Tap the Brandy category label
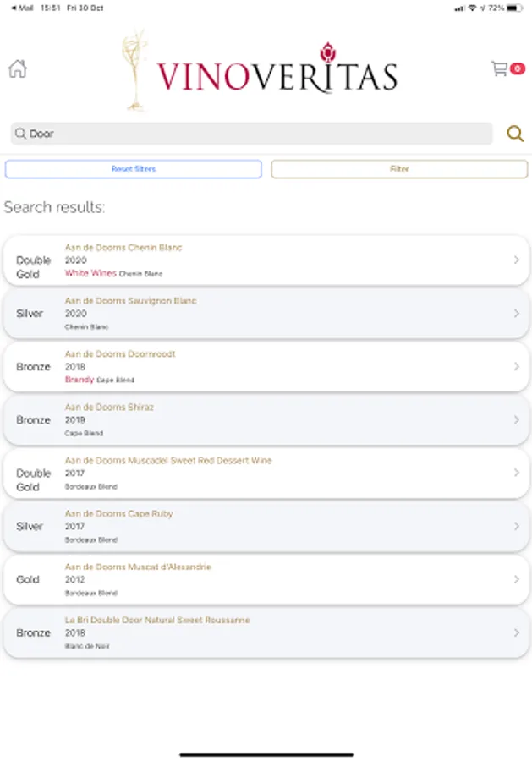The height and width of the screenshot is (761, 532). [x=80, y=380]
